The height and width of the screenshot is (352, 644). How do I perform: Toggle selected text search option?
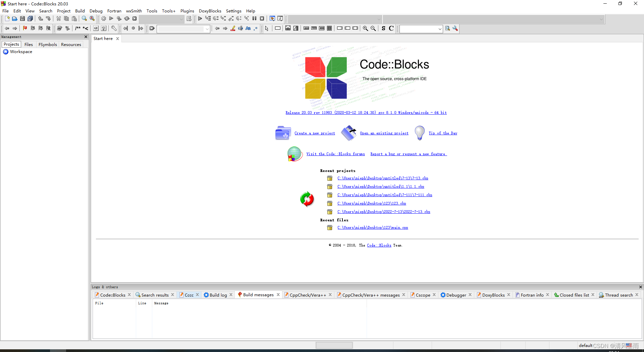240,29
